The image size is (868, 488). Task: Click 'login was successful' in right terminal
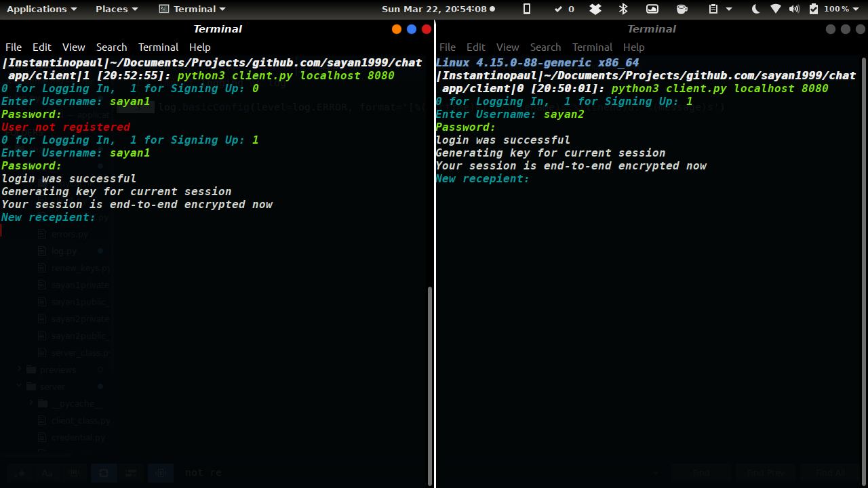coord(503,140)
